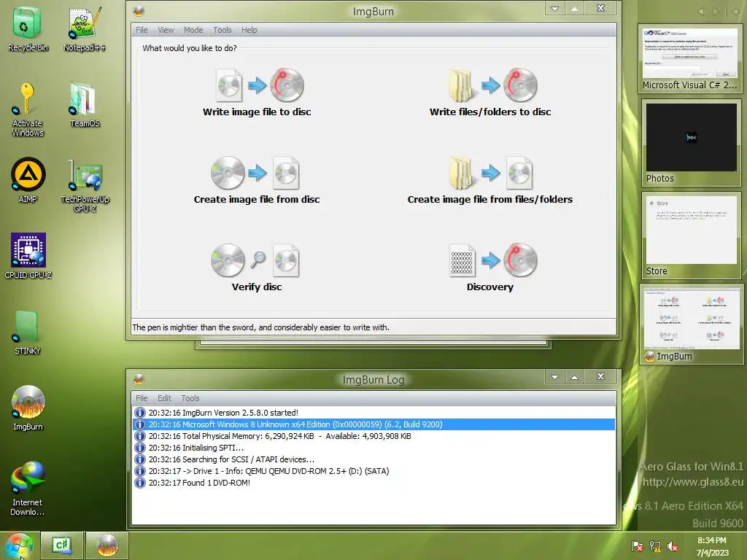The height and width of the screenshot is (560, 747).
Task: Click up-arrow button in ImgBurn title bar
Action: coord(575,9)
